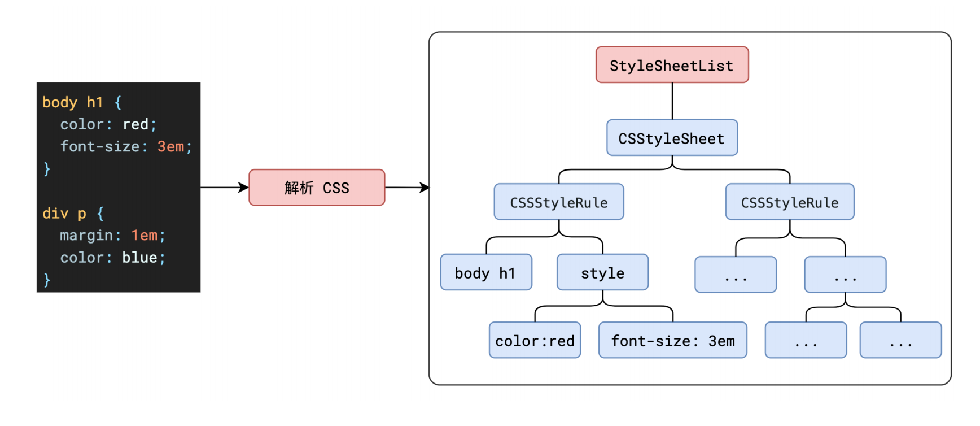Click the color: blue code line
980x426 pixels.
point(112,258)
